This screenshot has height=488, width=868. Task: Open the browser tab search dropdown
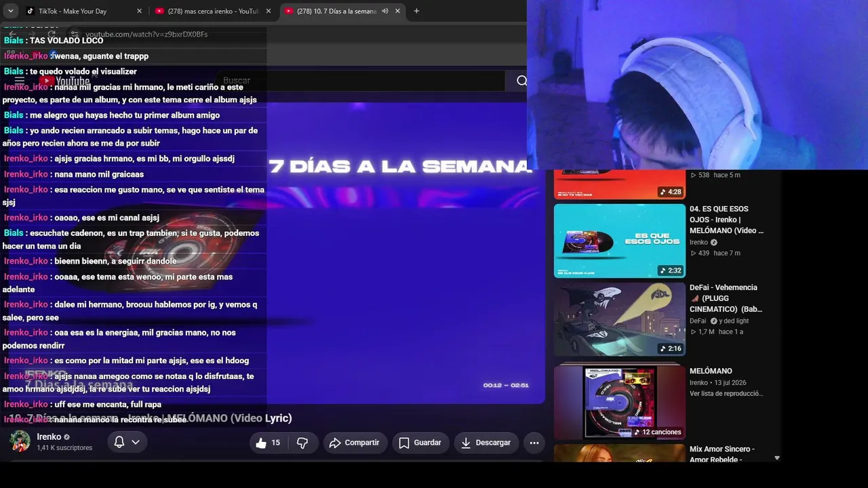(11, 11)
